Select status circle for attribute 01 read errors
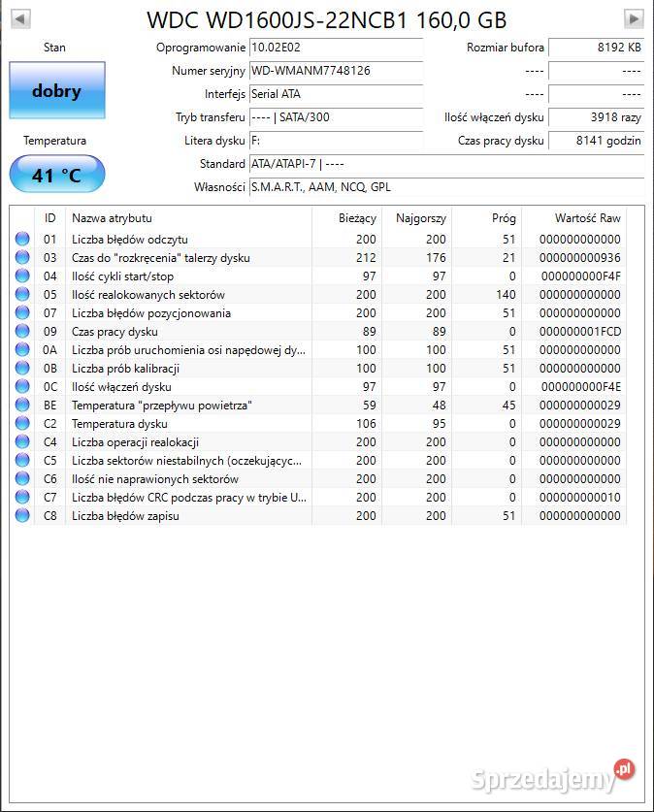 [x=22, y=239]
